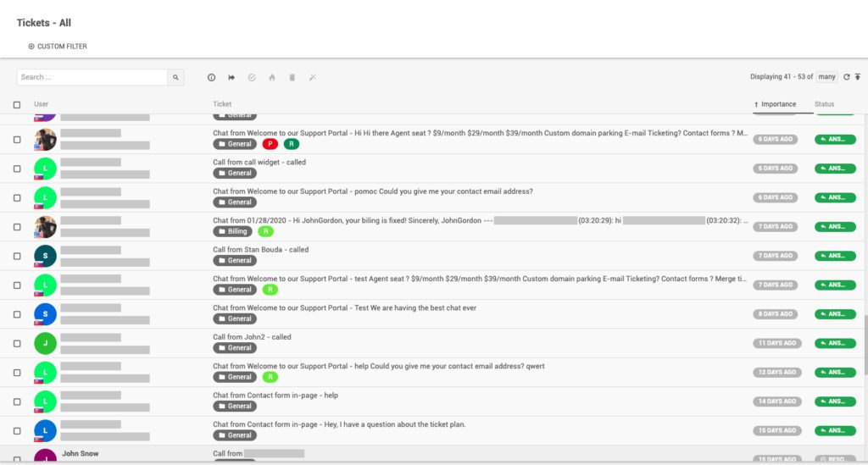Check the best chat ever ticket checkbox

17,314
